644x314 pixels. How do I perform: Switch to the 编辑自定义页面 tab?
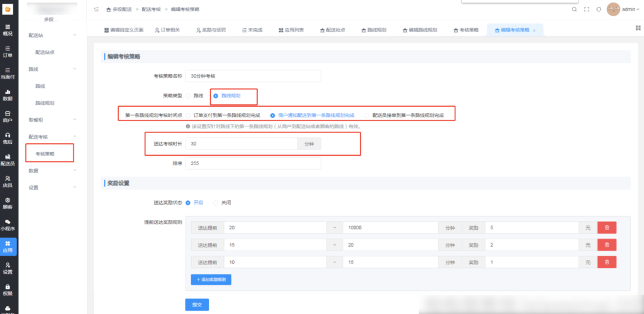pyautogui.click(x=123, y=30)
